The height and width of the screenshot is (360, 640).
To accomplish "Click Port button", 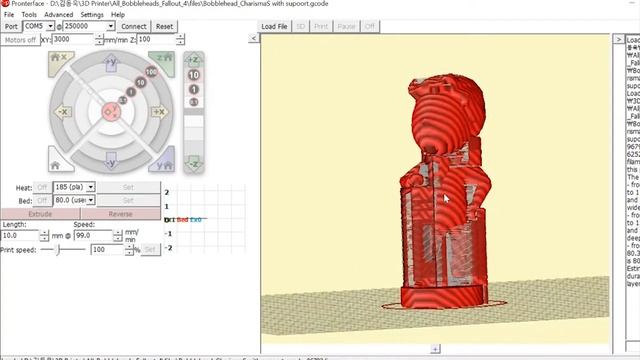I will 11,27.
